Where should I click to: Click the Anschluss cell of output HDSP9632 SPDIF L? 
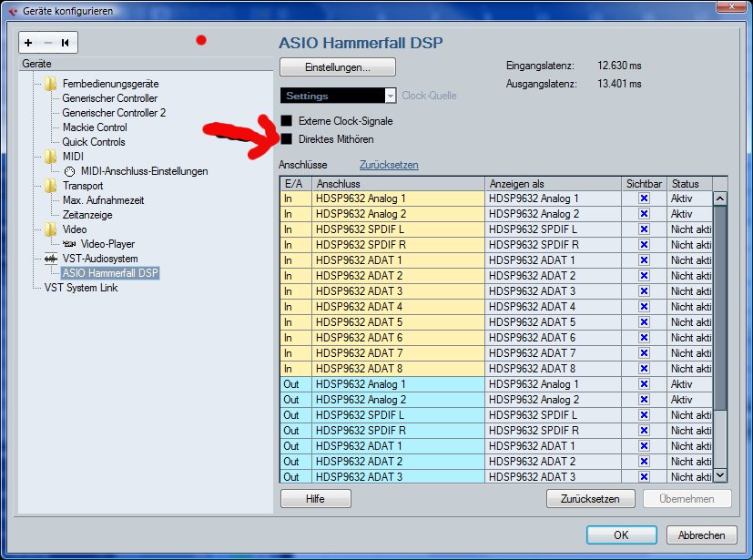[398, 415]
